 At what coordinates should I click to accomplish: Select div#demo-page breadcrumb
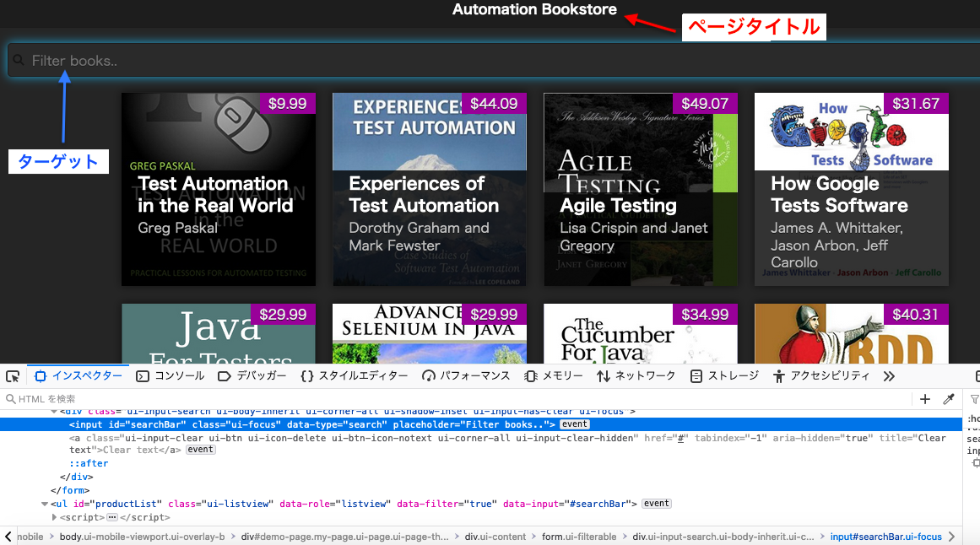[x=344, y=537]
